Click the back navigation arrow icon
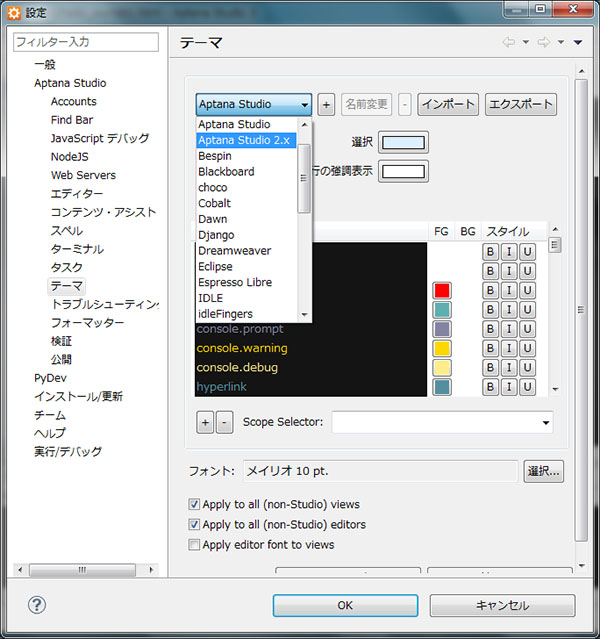The height and width of the screenshot is (639, 600). point(508,42)
